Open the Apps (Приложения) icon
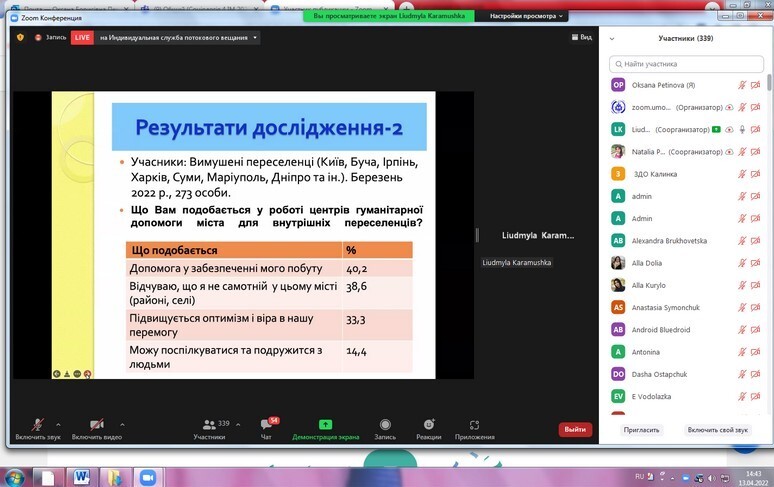The width and height of the screenshot is (774, 487). [474, 425]
